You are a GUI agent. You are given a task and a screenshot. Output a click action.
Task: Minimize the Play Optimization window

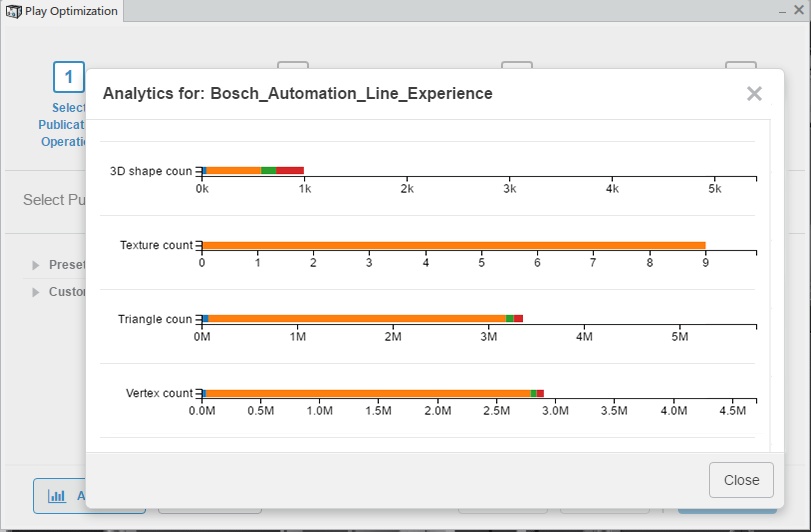pos(783,11)
